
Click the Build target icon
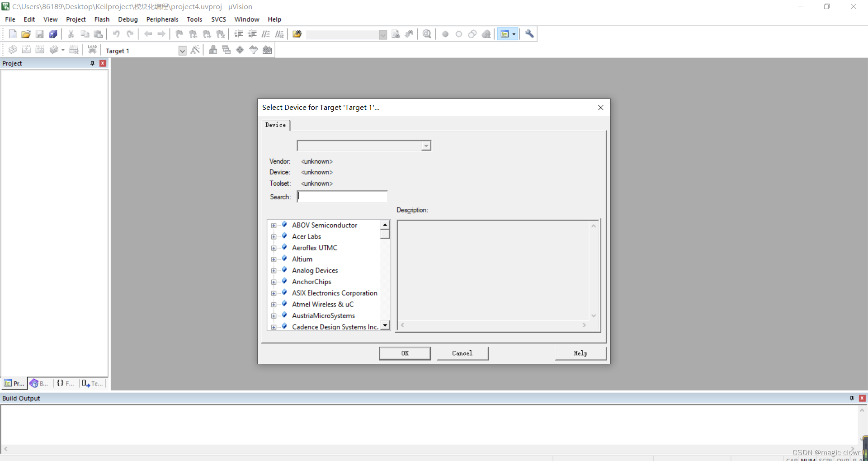26,50
